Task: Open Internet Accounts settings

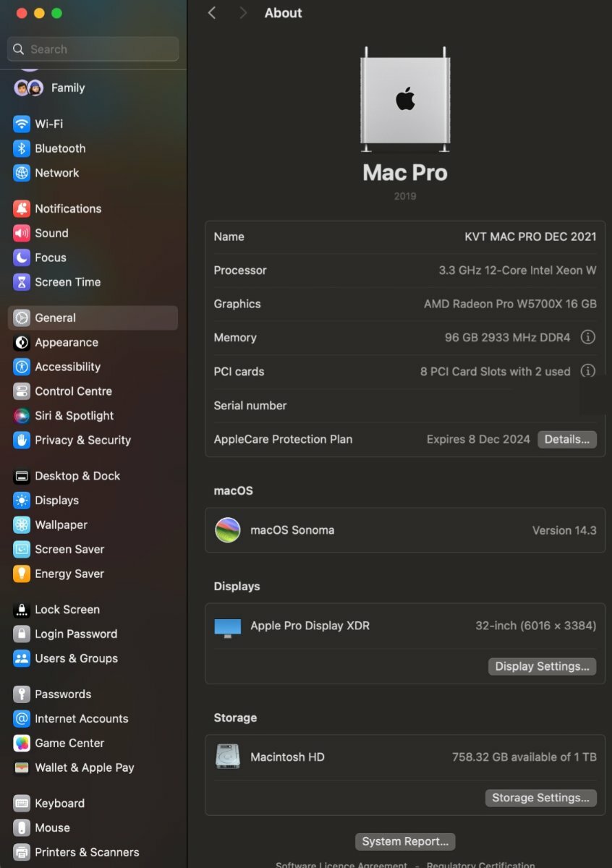Action: click(x=93, y=719)
